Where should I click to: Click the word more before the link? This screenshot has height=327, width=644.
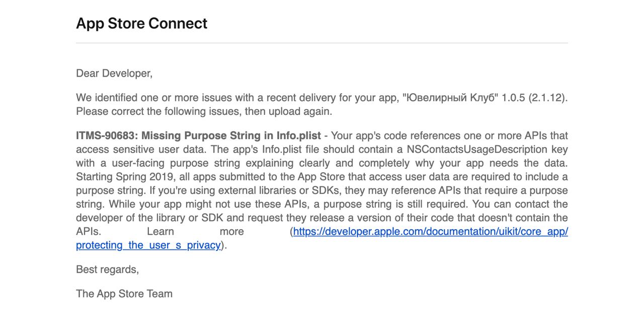click(x=232, y=232)
